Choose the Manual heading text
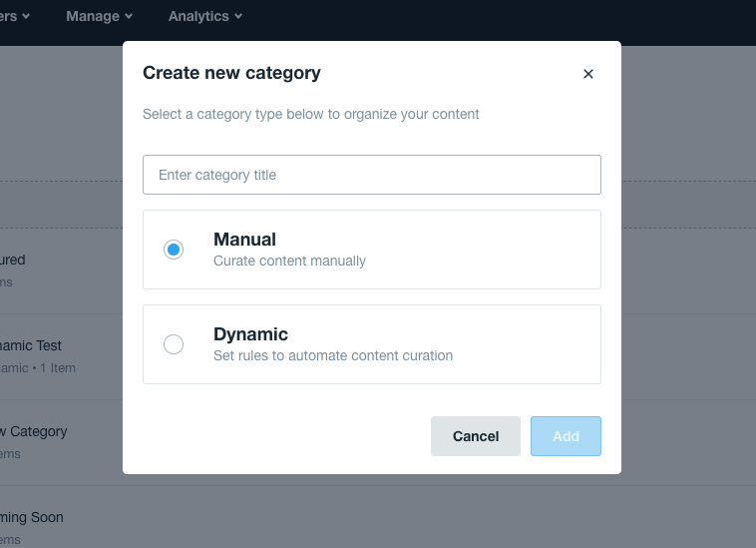 [244, 240]
